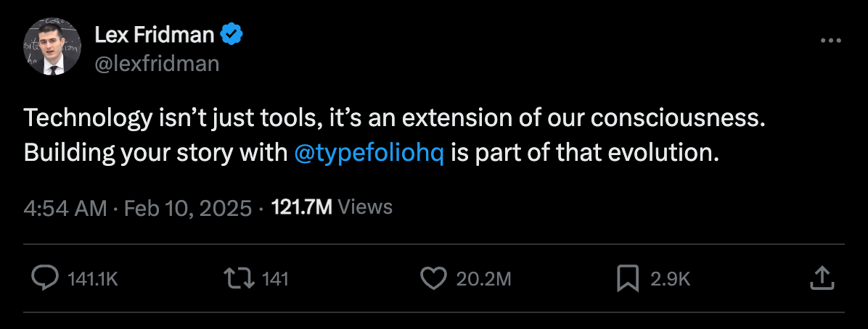The width and height of the screenshot is (868, 329).
Task: Open the three-dot more options menu
Action: pyautogui.click(x=830, y=41)
